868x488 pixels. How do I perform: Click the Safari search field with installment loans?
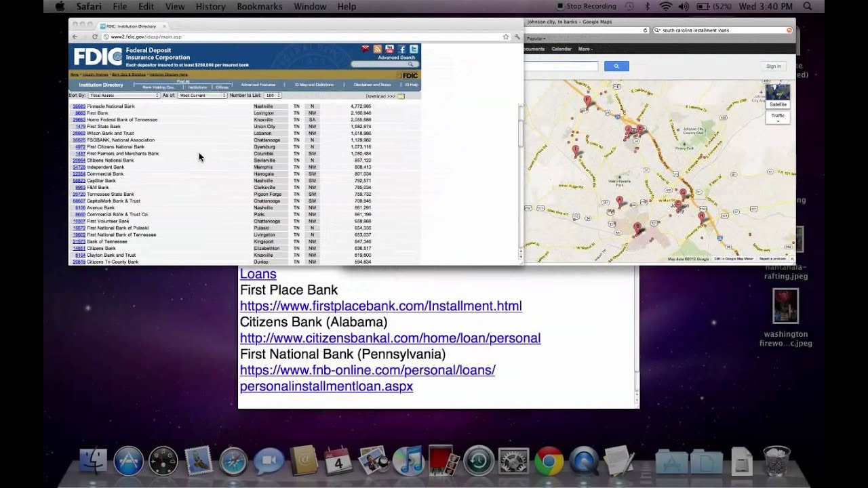722,30
